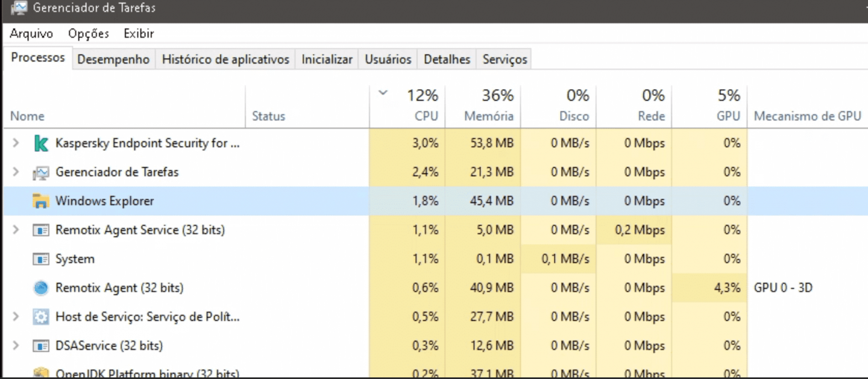Expand the Remotix Agent Service group
The image size is (868, 379).
[x=16, y=230]
